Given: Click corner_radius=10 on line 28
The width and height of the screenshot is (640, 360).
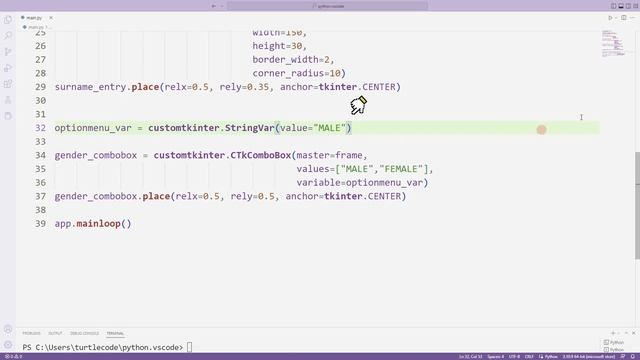Looking at the screenshot, I should pyautogui.click(x=296, y=73).
